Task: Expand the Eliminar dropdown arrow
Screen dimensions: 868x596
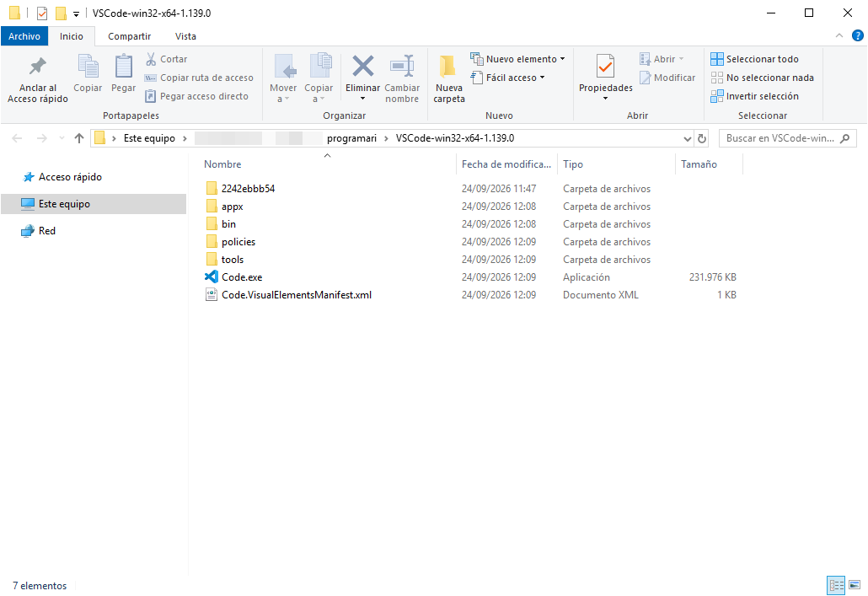Action: [362, 99]
